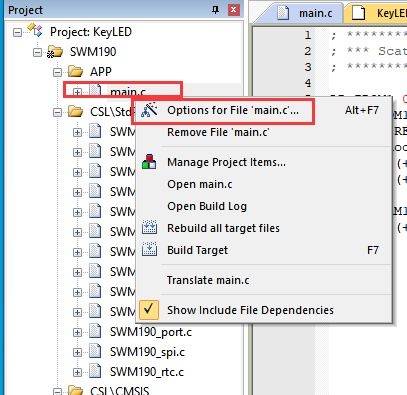
Task: Click the SWM190 target folder icon
Action: pyautogui.click(x=55, y=52)
